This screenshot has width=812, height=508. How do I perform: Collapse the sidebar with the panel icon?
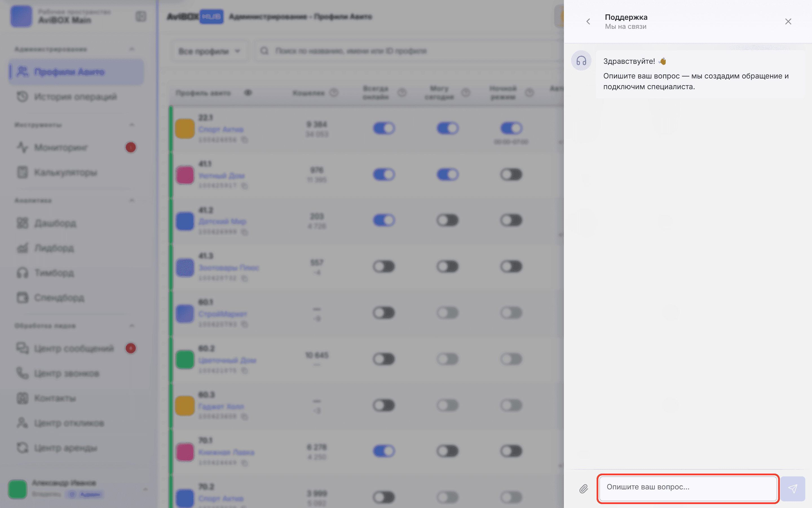coord(141,16)
